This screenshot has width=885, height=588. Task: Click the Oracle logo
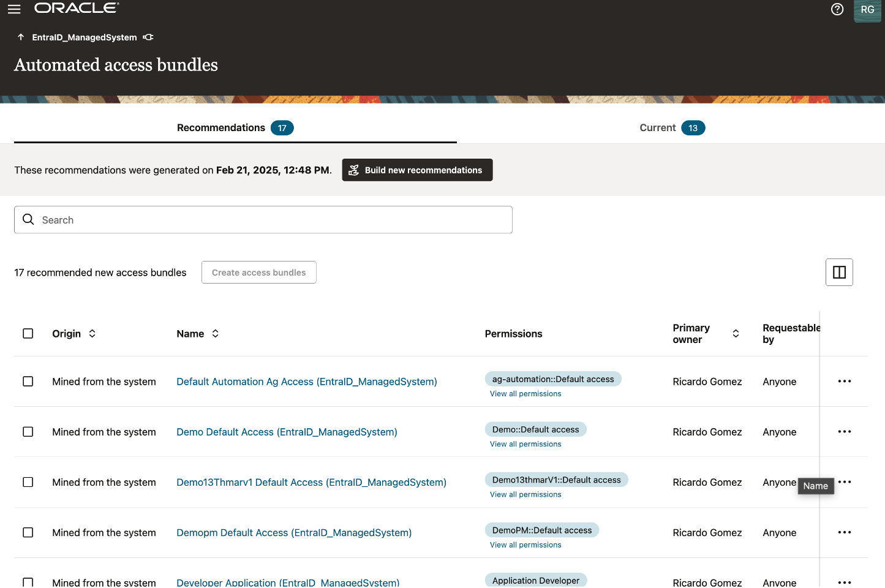(x=76, y=7)
